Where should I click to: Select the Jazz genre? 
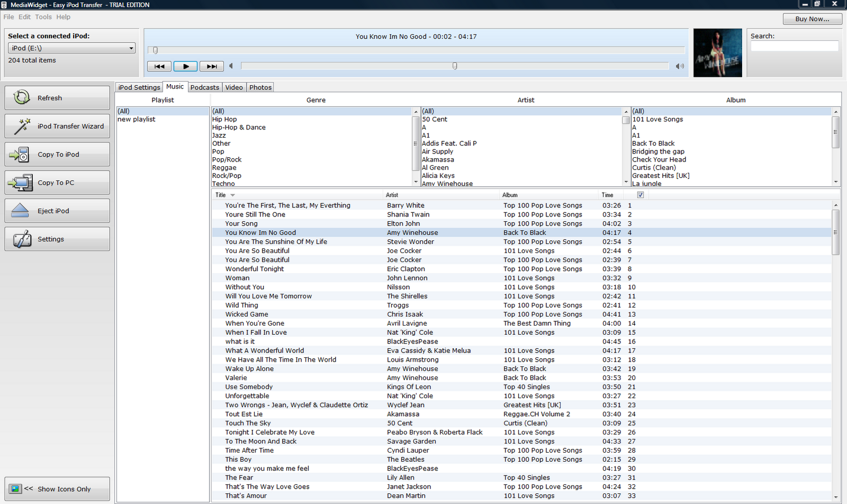pyautogui.click(x=219, y=136)
